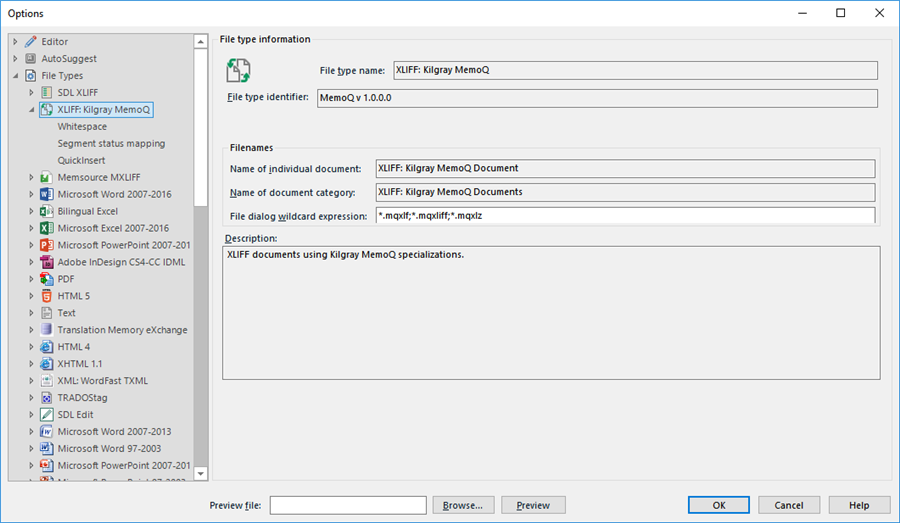Click the XML: WordFast TXML icon
Screen dimensions: 900x523
tap(46, 381)
